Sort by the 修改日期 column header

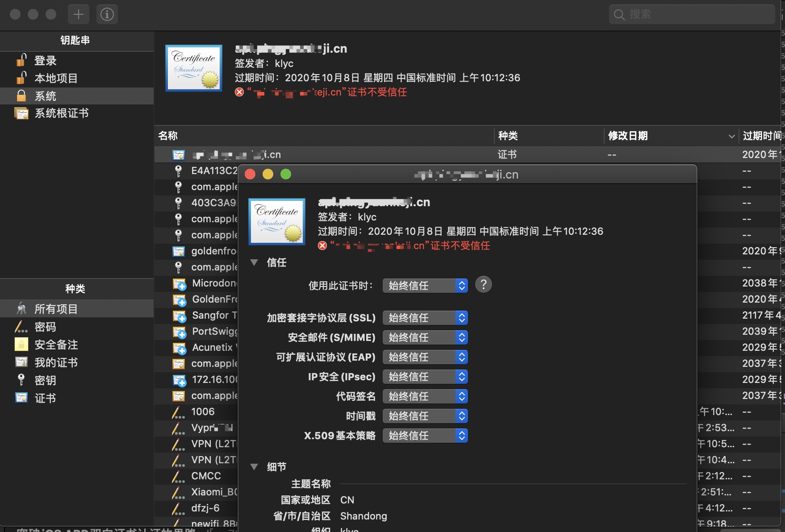click(671, 136)
